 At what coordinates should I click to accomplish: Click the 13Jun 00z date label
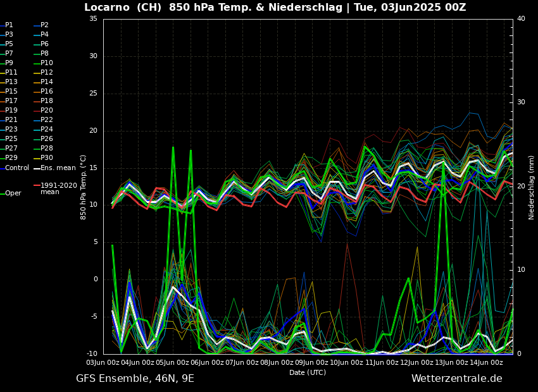pos(451,362)
